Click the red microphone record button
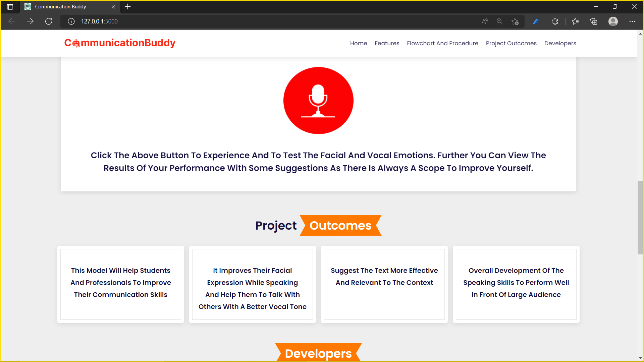Image resolution: width=644 pixels, height=362 pixels. point(318,101)
